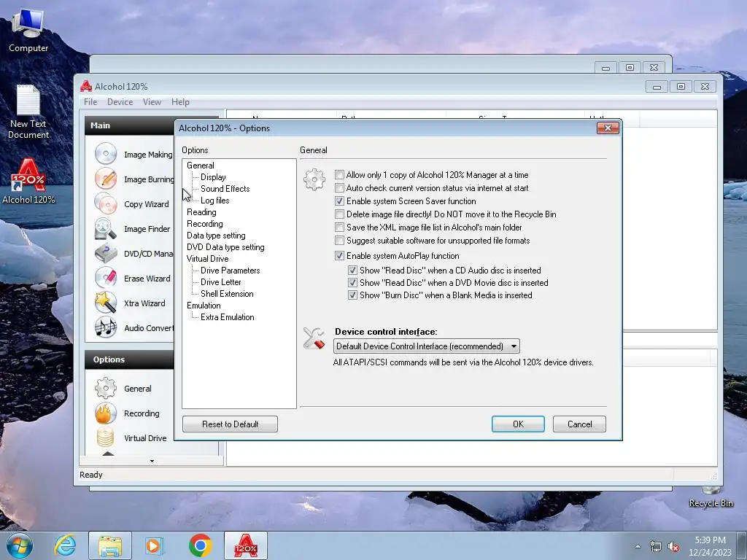This screenshot has height=560, width=747.
Task: Show hidden tray icons arrow
Action: 638,547
